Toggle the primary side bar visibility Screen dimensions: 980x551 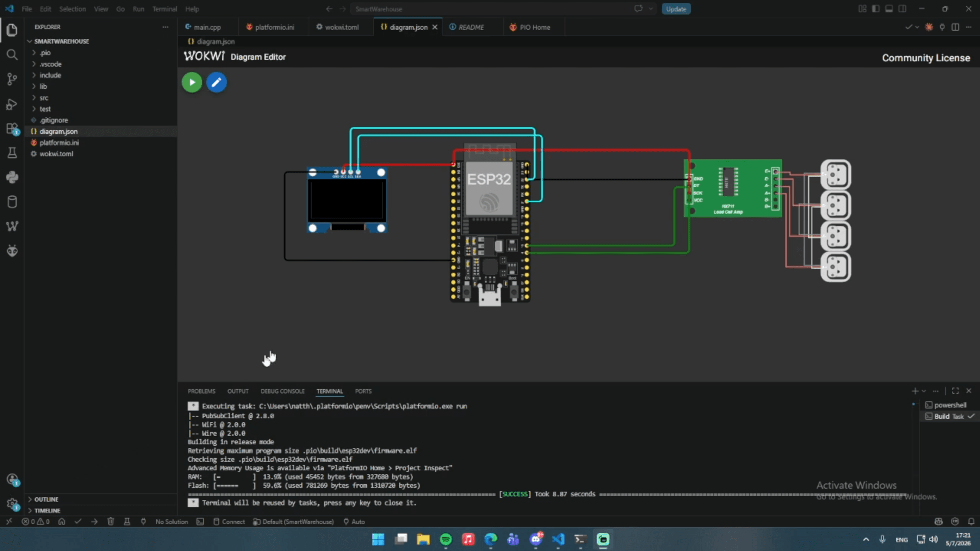point(875,9)
